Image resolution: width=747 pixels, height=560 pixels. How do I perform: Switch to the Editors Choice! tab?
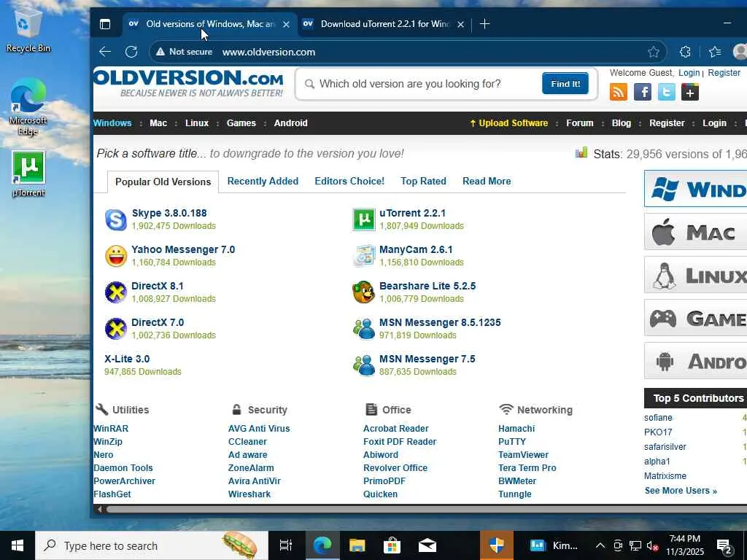click(349, 181)
